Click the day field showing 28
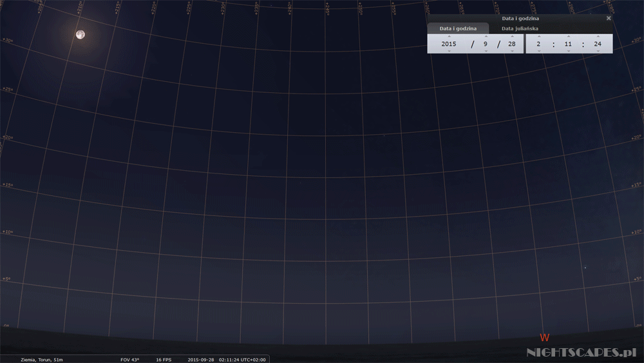 512,44
